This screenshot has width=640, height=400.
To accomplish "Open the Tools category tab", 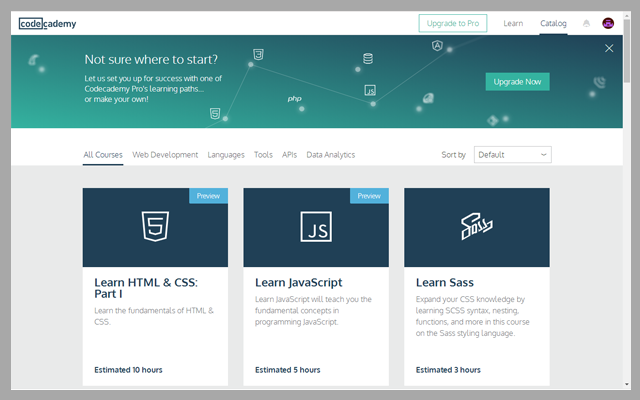I will pyautogui.click(x=263, y=155).
